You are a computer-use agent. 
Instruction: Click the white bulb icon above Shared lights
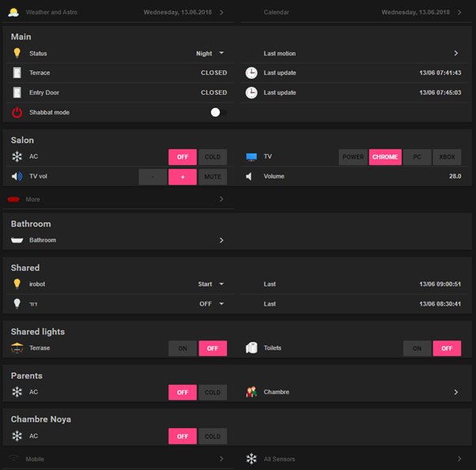click(x=17, y=303)
